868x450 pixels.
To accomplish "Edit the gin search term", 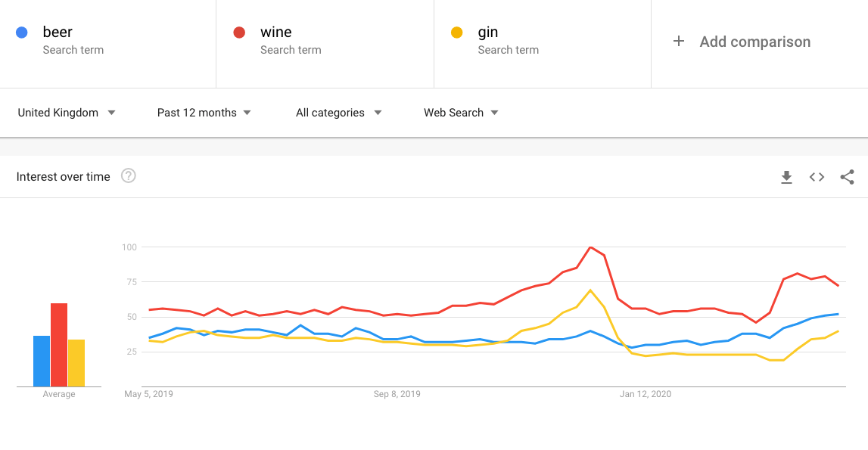I will [488, 33].
